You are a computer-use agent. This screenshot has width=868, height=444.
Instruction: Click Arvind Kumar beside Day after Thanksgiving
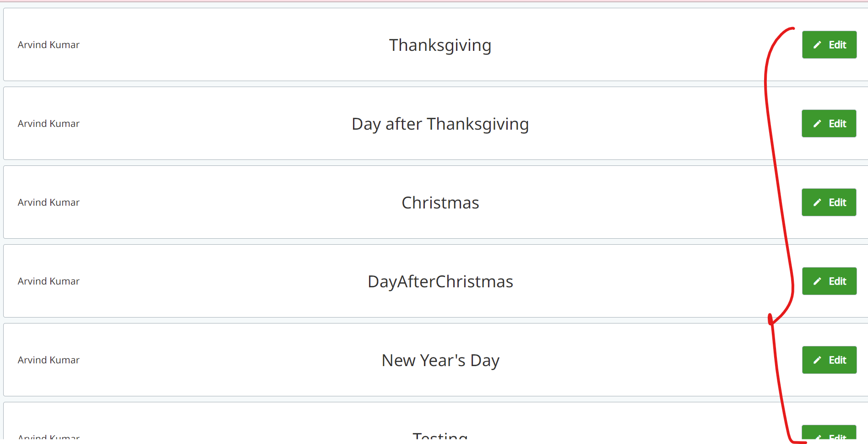click(x=49, y=124)
